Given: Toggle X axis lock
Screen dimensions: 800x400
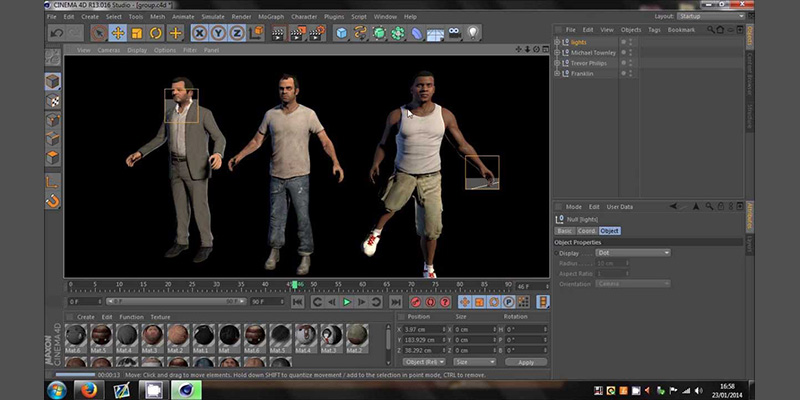Looking at the screenshot, I should (199, 34).
